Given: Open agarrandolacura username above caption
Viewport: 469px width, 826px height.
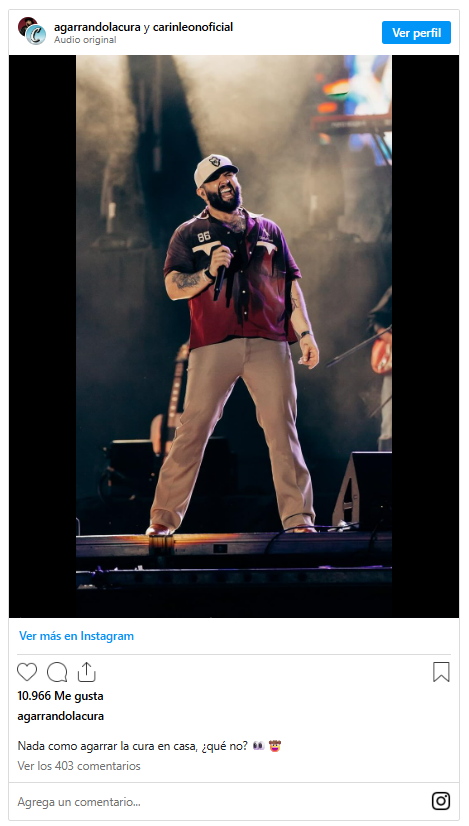Looking at the screenshot, I should (61, 716).
